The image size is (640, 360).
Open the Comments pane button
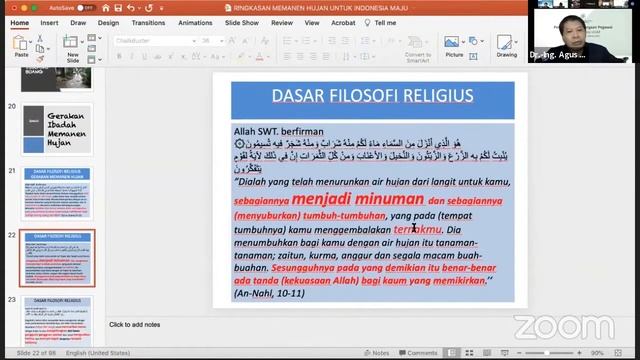[418, 353]
